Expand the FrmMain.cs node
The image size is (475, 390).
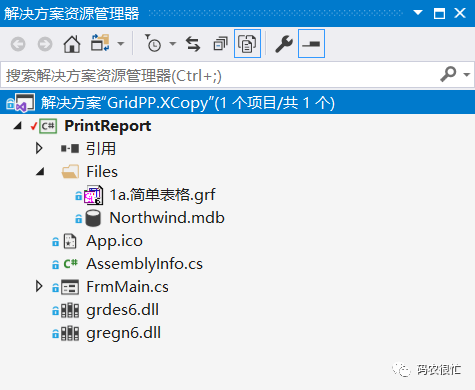pyautogui.click(x=39, y=286)
